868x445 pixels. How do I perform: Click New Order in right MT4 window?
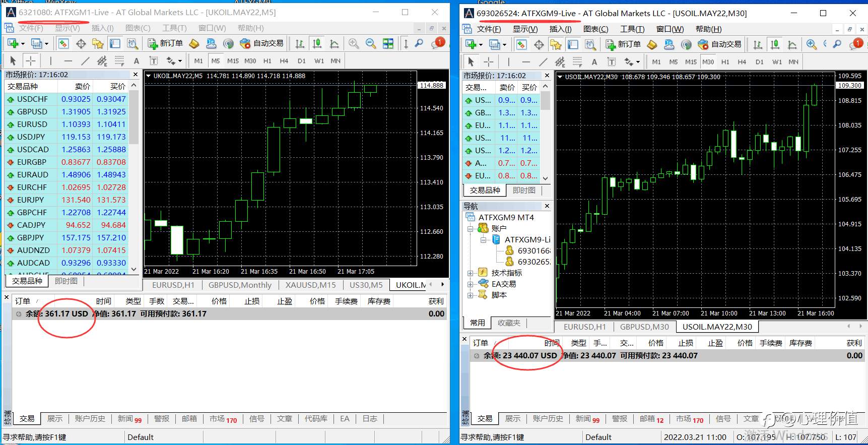pyautogui.click(x=623, y=44)
